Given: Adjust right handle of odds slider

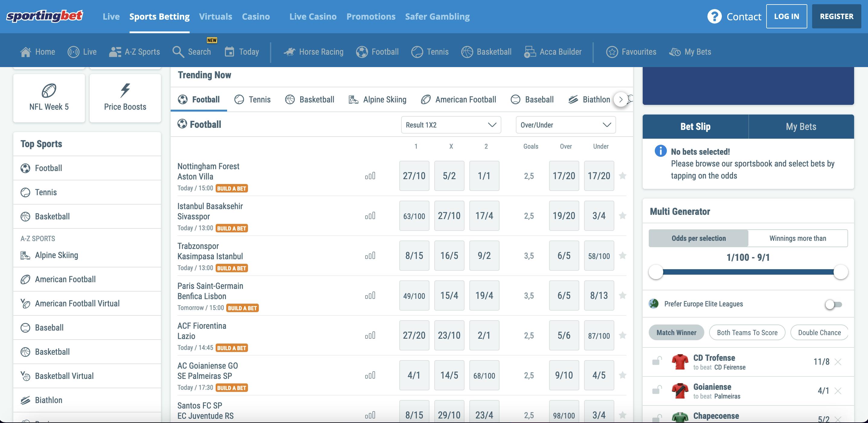Looking at the screenshot, I should (x=841, y=272).
